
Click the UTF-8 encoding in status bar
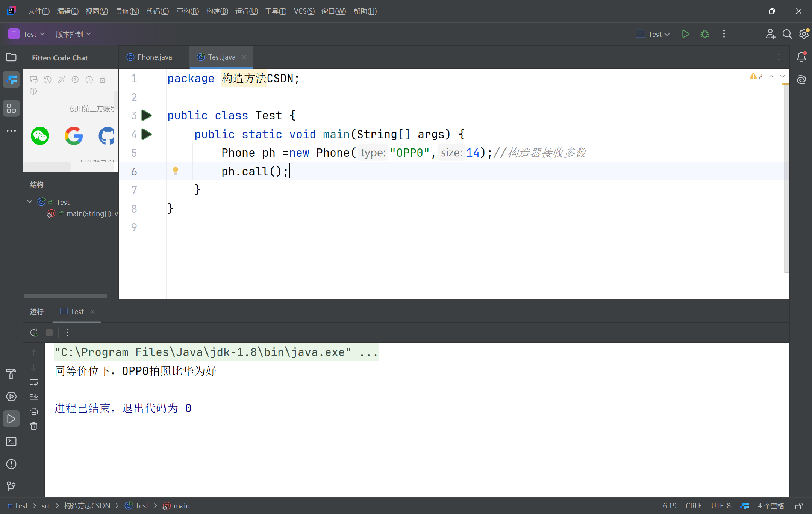[x=721, y=506]
